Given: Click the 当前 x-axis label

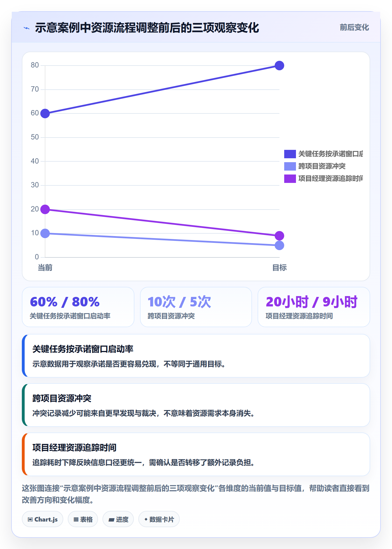Looking at the screenshot, I should [45, 268].
